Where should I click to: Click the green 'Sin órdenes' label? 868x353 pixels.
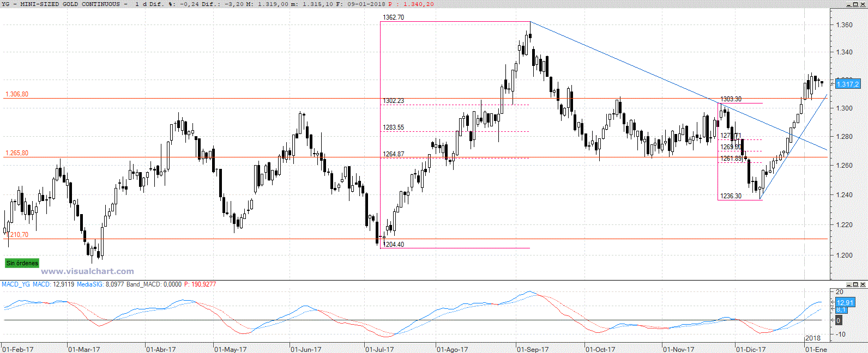coord(22,263)
